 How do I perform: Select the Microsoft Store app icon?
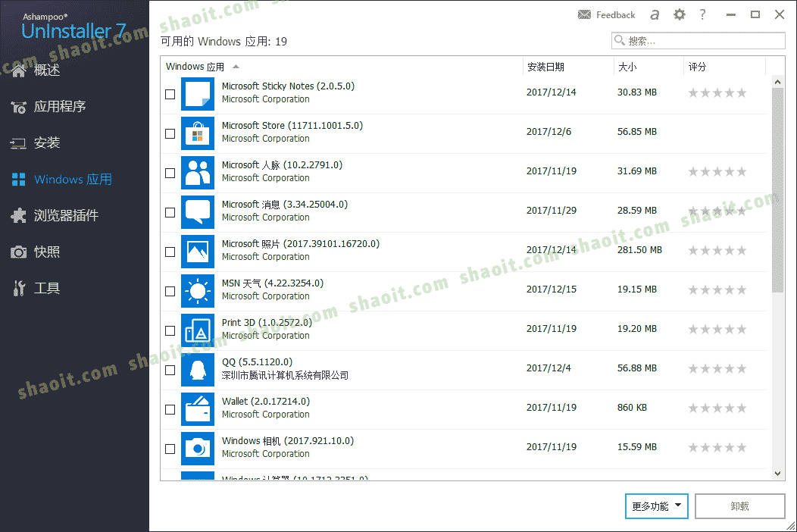(198, 133)
